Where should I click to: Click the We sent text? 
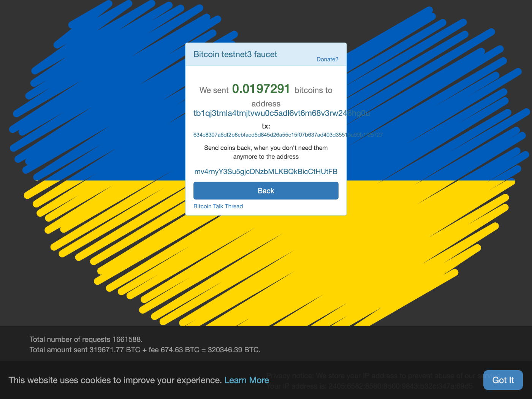coord(214,90)
